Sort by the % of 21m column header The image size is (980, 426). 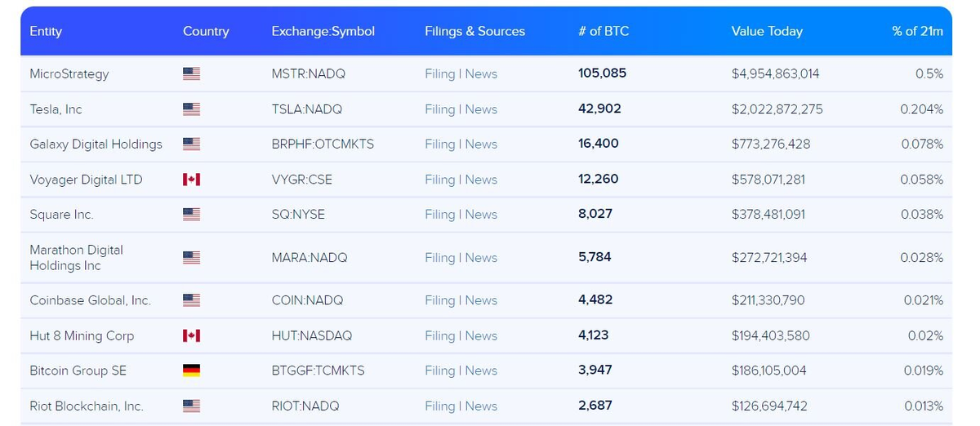click(x=918, y=31)
